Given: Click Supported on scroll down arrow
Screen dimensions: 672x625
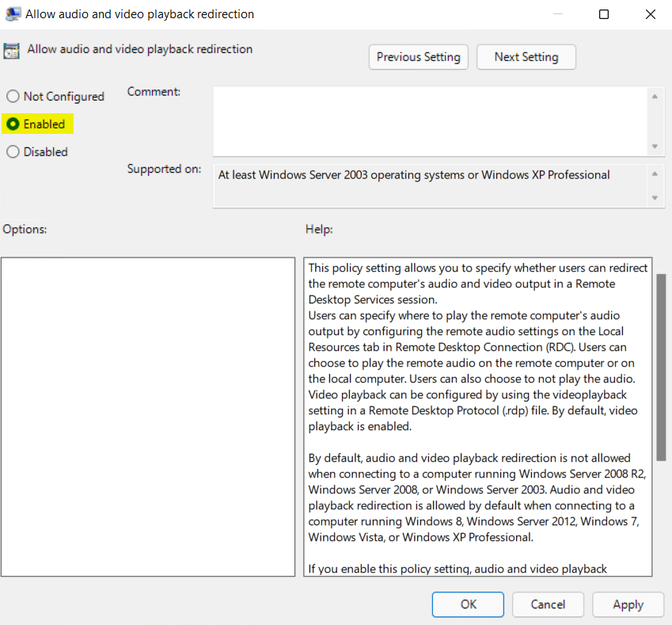Looking at the screenshot, I should tap(655, 198).
